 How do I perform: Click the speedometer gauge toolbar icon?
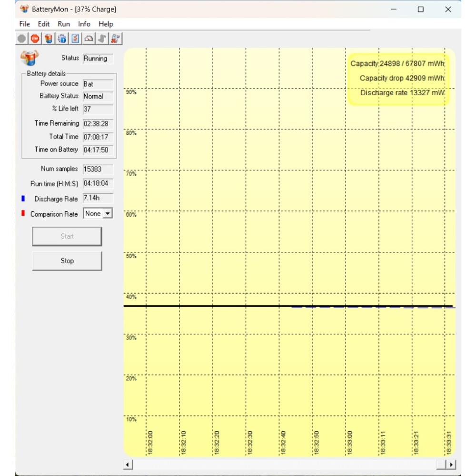point(89,39)
